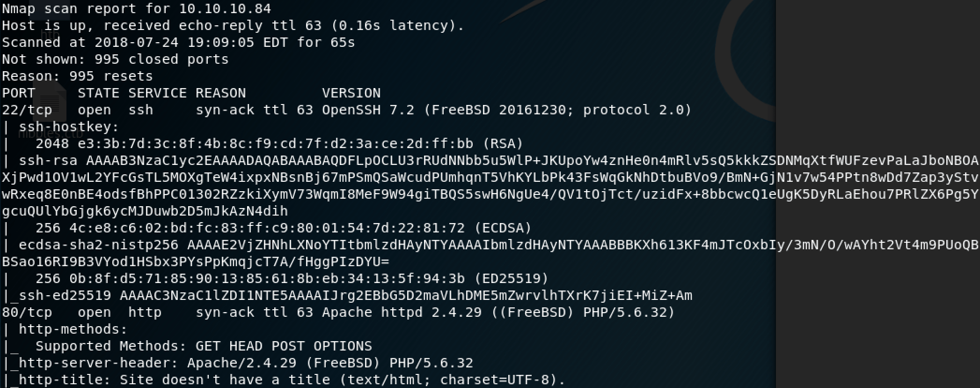Click the http-title line text
980x388 pixels.
pyautogui.click(x=290, y=380)
